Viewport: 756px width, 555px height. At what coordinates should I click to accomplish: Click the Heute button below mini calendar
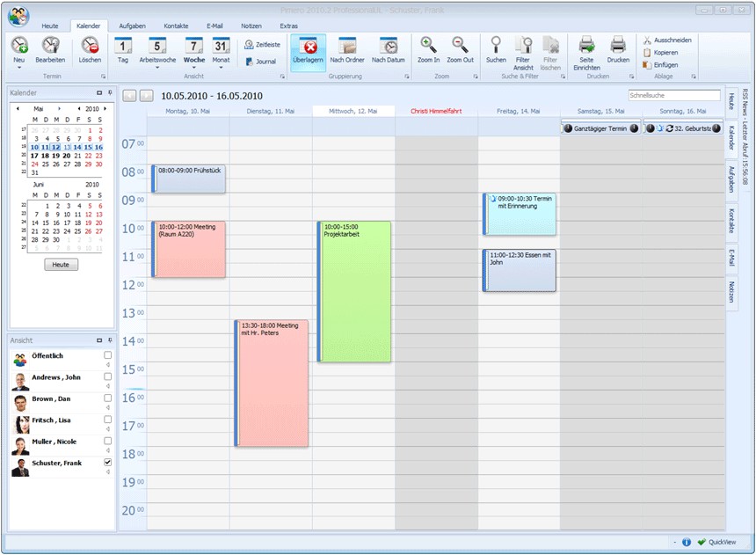61,265
